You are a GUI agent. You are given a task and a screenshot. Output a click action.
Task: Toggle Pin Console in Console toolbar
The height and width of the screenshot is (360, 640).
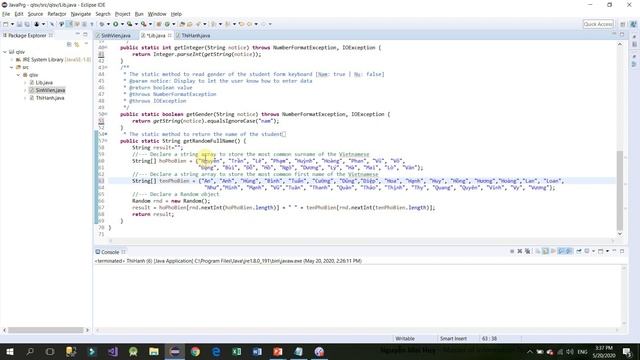pyautogui.click(x=578, y=251)
